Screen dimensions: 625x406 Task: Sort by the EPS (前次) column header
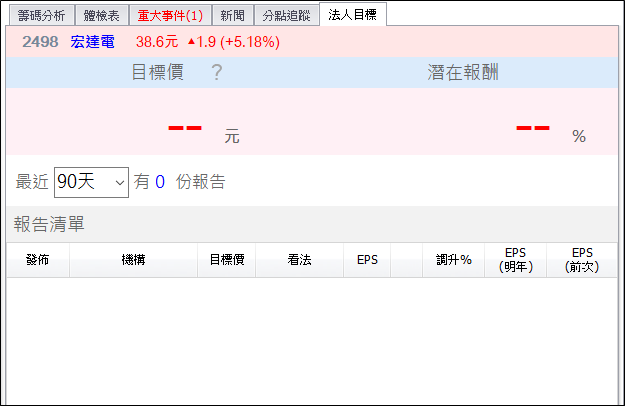tap(582, 260)
